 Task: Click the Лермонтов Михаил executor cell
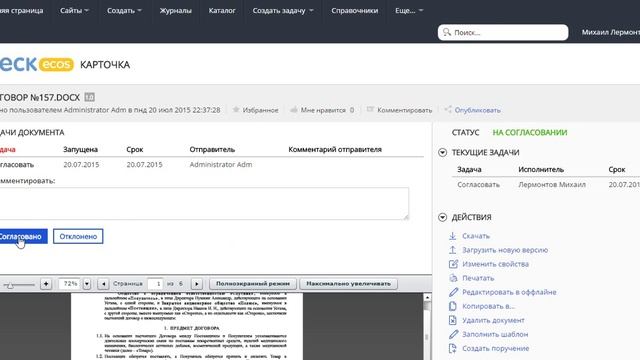[x=552, y=184]
